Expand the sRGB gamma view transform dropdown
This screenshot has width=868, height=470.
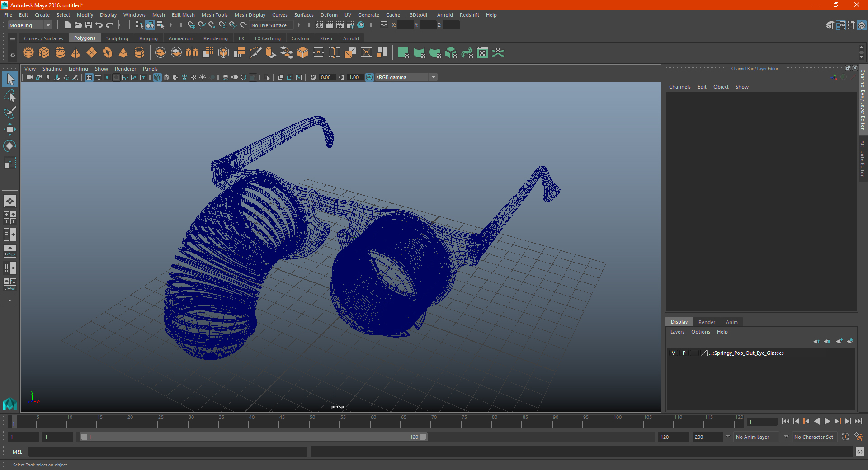pos(433,77)
